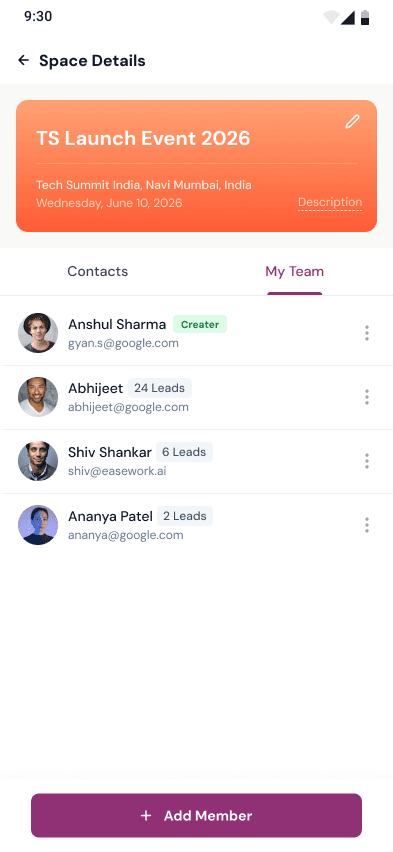The width and height of the screenshot is (393, 852).
Task: Open the Description link on event card
Action: [x=330, y=203]
